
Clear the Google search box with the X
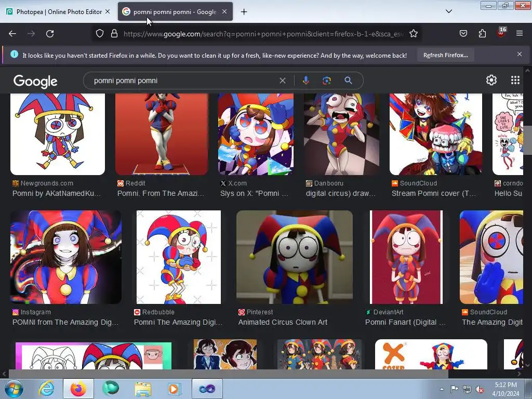pos(282,81)
